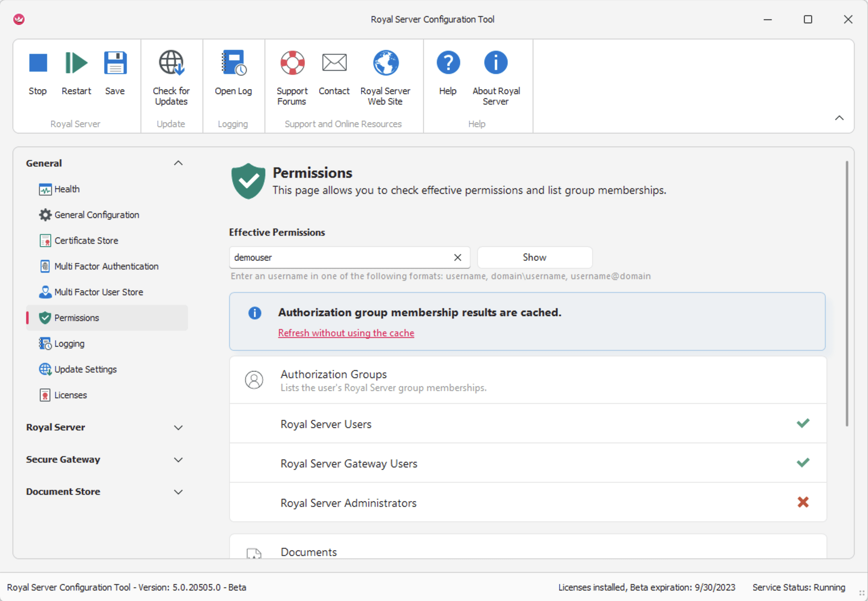
Task: Click the cached results info icon
Action: point(254,313)
